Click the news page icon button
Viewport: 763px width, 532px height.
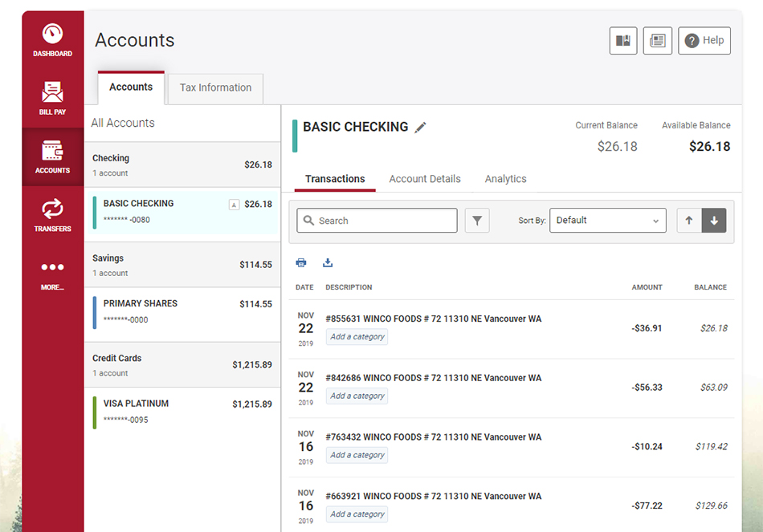[658, 40]
